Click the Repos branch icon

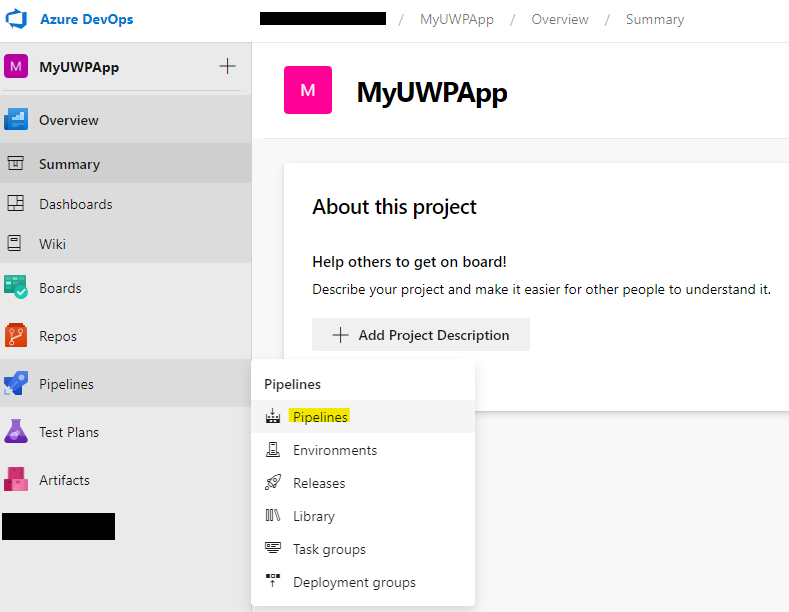[x=16, y=335]
